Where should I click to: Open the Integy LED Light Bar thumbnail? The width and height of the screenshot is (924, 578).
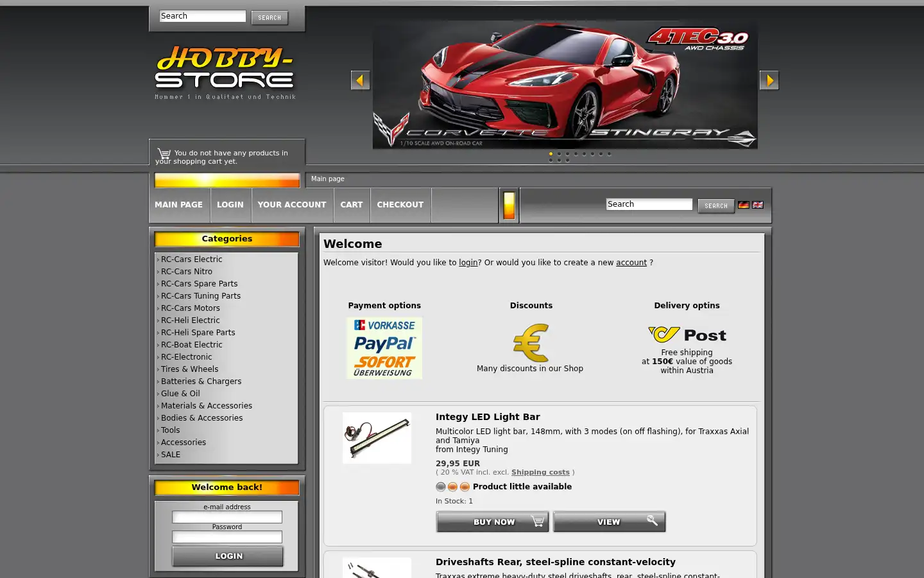click(x=377, y=438)
